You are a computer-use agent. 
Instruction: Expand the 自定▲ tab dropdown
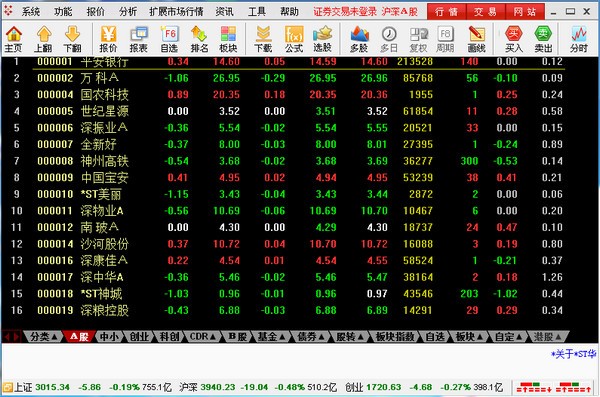tap(508, 337)
